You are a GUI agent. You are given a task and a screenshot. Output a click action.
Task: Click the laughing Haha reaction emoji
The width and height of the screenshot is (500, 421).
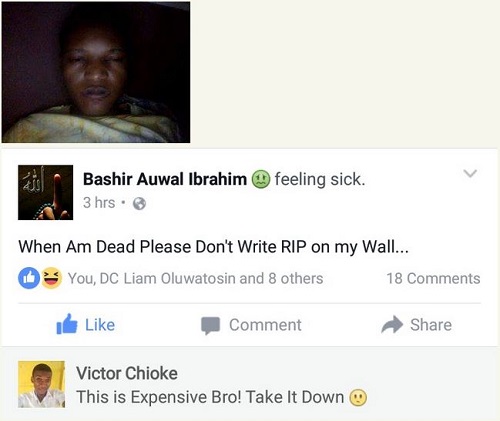[x=51, y=278]
